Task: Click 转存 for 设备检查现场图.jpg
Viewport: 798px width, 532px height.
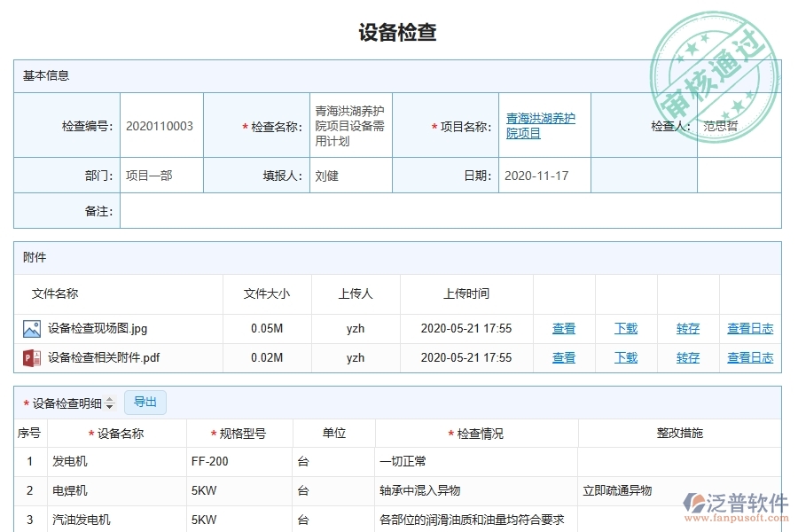Action: [687, 328]
